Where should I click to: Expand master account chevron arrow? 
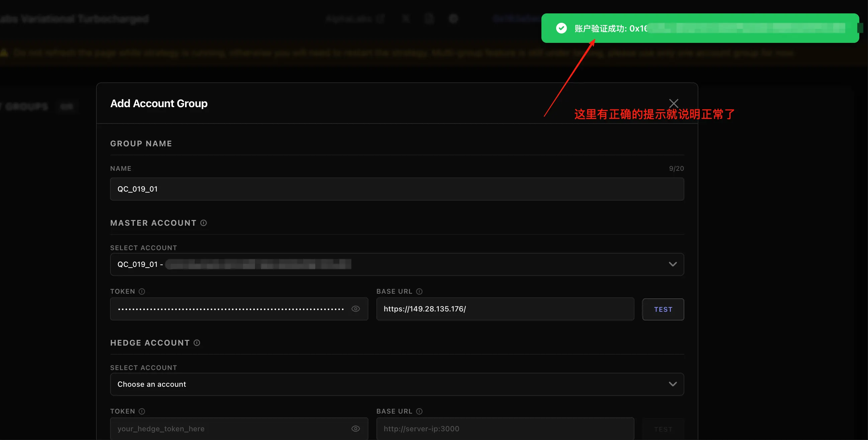click(x=673, y=264)
